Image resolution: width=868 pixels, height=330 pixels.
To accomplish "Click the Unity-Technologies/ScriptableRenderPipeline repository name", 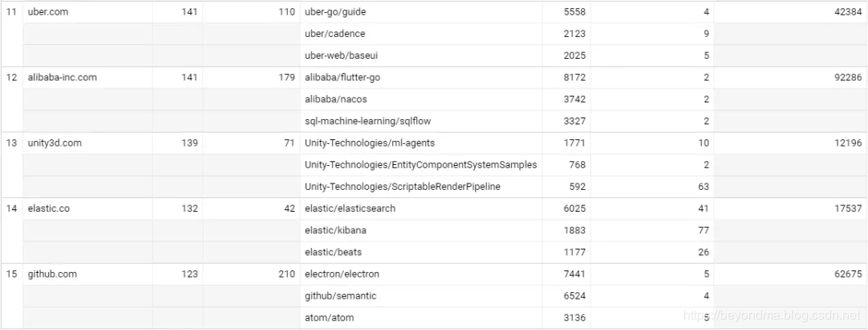I will (x=403, y=187).
